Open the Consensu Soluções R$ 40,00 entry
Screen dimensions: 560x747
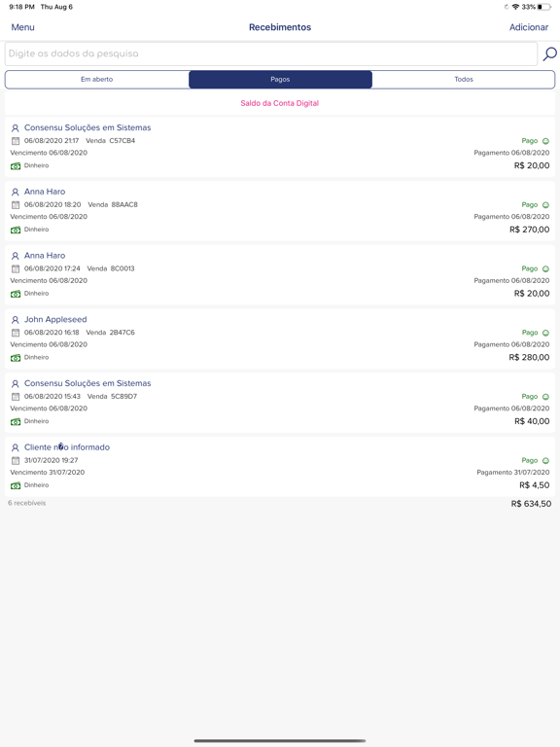pyautogui.click(x=280, y=403)
